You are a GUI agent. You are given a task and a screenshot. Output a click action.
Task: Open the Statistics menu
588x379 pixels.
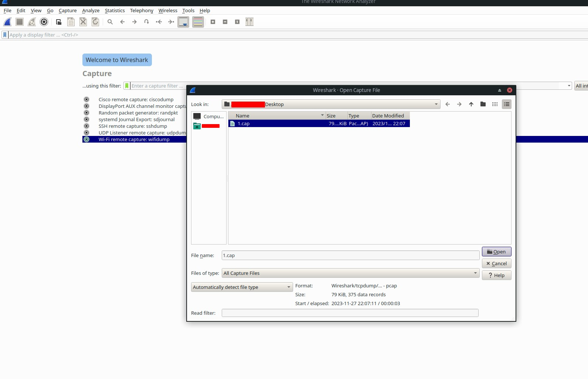click(x=115, y=11)
